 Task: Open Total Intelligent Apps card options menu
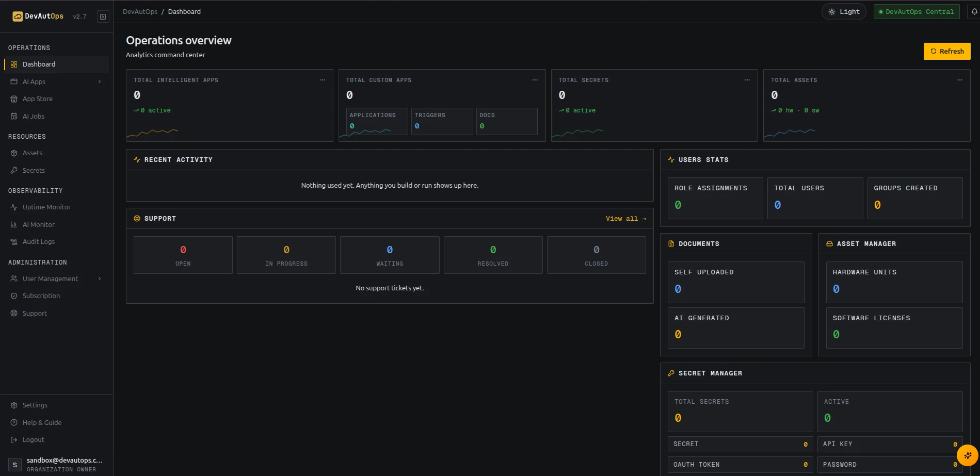coord(323,80)
